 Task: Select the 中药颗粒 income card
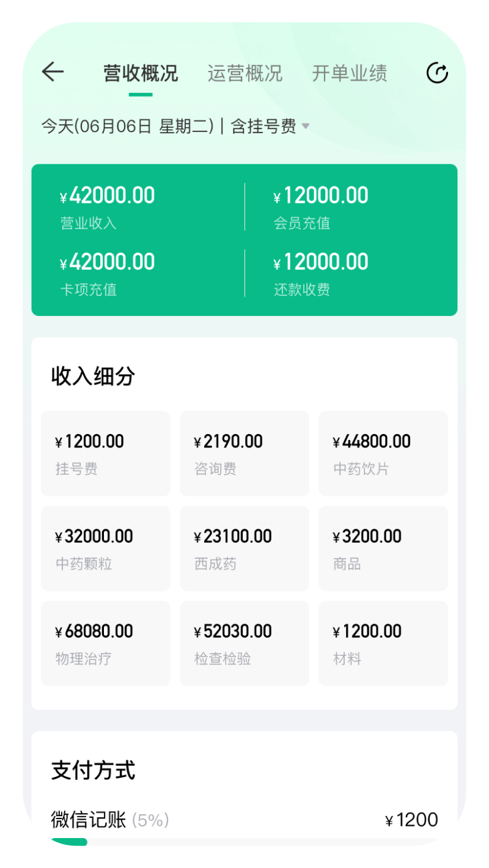coord(106,548)
